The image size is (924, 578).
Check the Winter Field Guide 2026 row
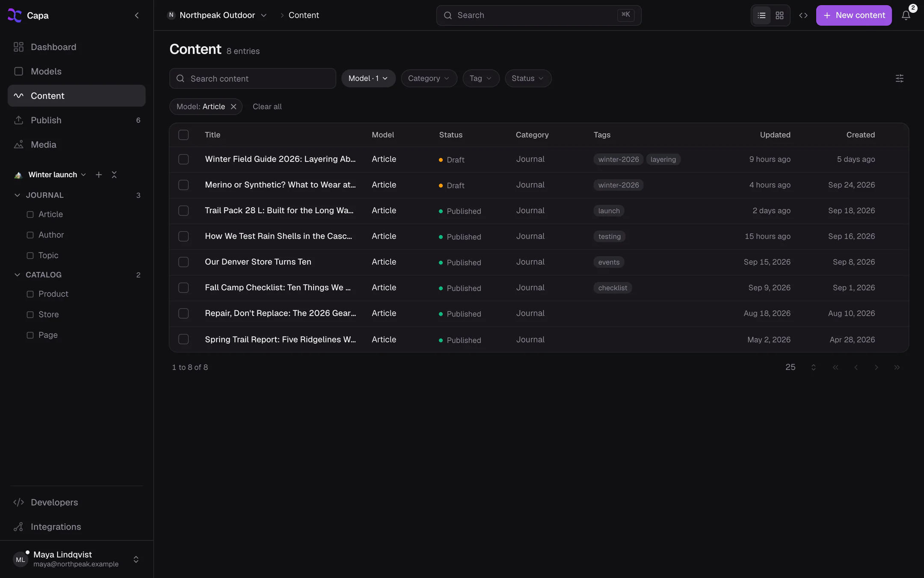pyautogui.click(x=184, y=159)
